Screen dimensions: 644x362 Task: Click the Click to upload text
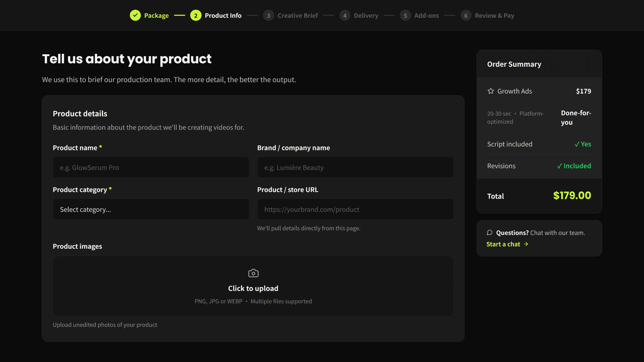[x=253, y=288]
